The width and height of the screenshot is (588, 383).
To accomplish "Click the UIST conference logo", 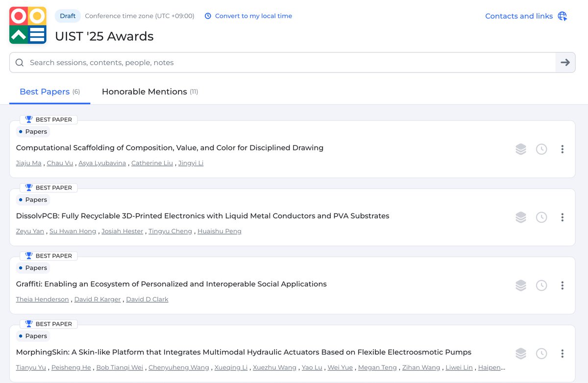I will click(28, 25).
